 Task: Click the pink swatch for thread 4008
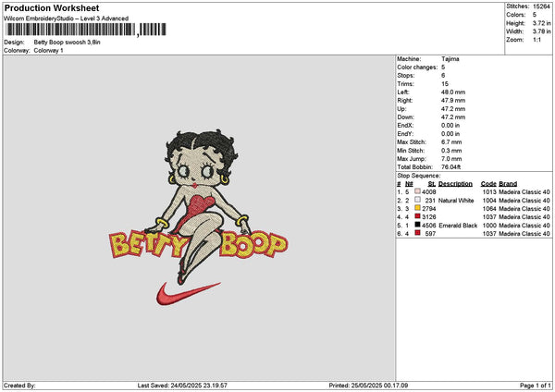pos(417,191)
